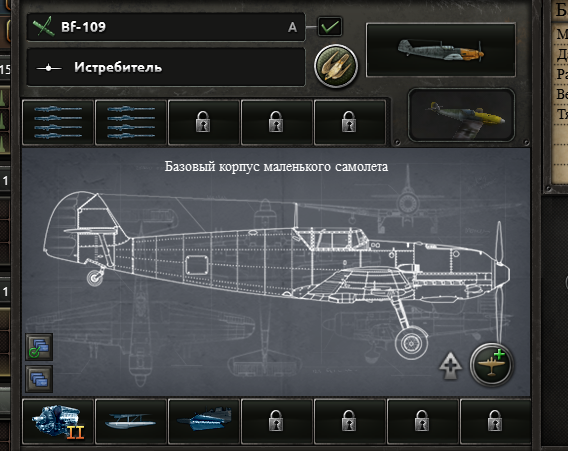Select the floatplane pontoons module slot
This screenshot has height=451, width=568.
pos(131,422)
